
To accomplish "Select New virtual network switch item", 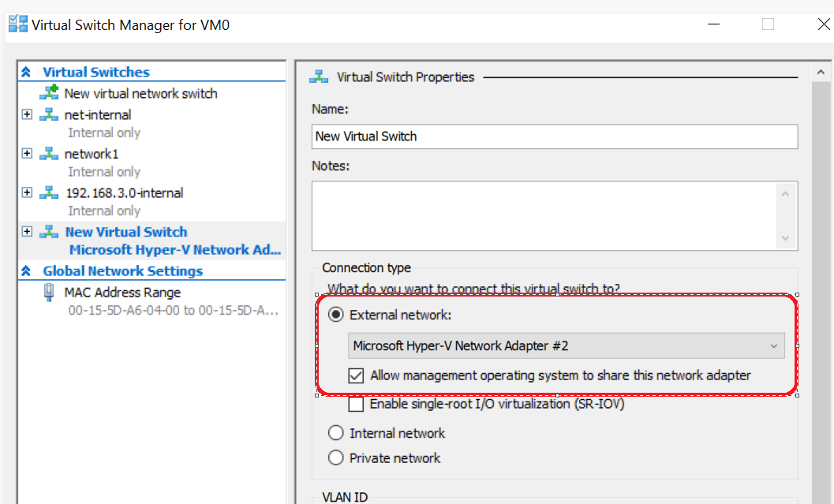I will click(x=141, y=94).
